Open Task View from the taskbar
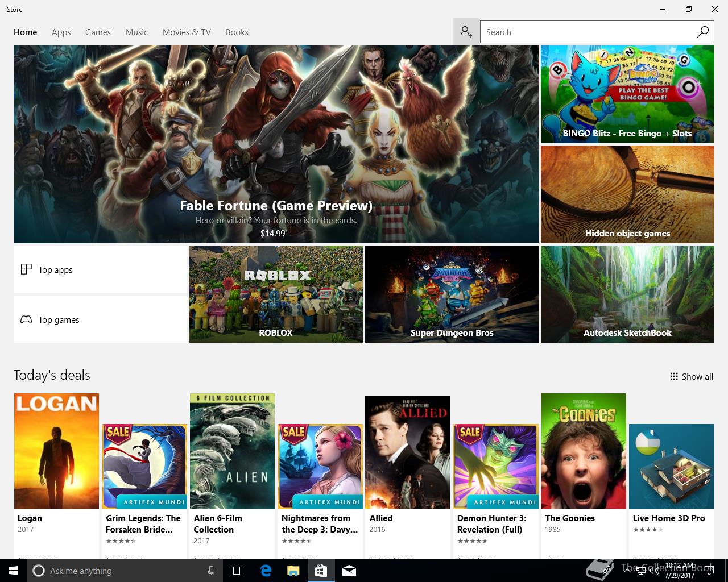The image size is (728, 582). point(237,571)
